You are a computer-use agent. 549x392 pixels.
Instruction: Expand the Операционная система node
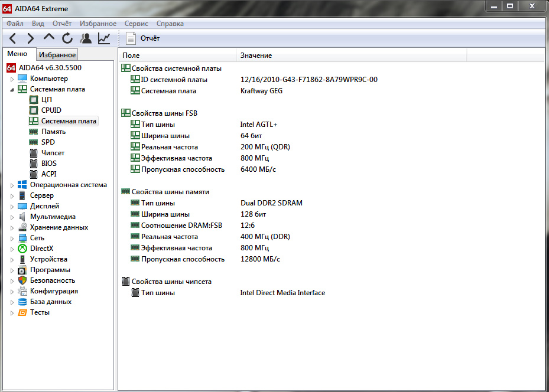click(x=12, y=185)
